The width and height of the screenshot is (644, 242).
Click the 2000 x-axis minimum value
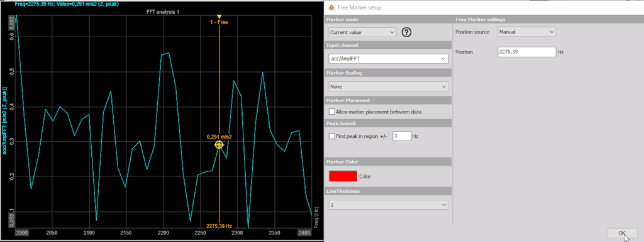click(21, 233)
